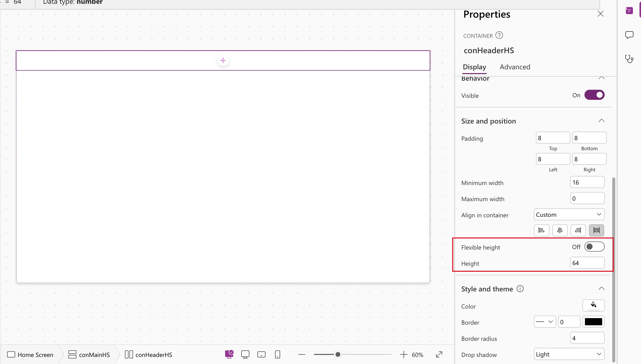
Task: Click the Border radius input field
Action: pos(587,338)
